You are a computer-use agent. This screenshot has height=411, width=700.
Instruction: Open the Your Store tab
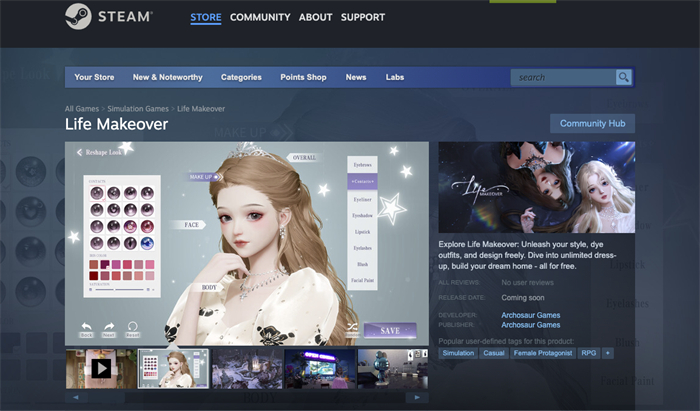click(x=94, y=77)
